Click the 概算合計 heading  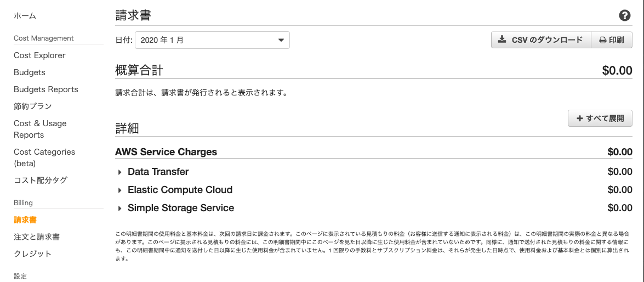pyautogui.click(x=139, y=70)
